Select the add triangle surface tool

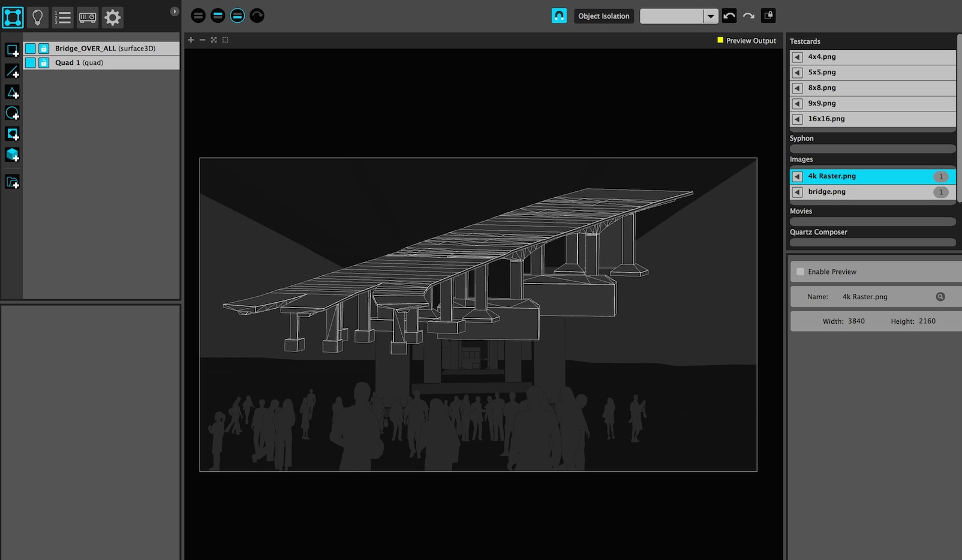[12, 92]
